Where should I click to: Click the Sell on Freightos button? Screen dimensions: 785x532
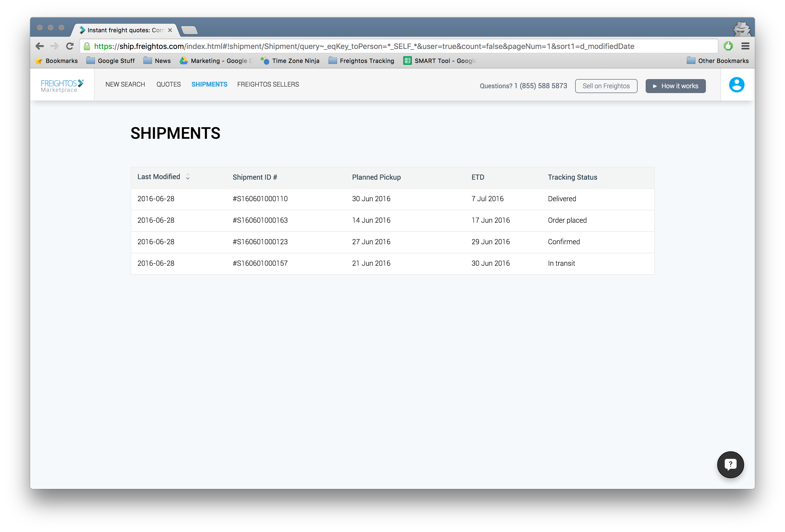pos(606,86)
